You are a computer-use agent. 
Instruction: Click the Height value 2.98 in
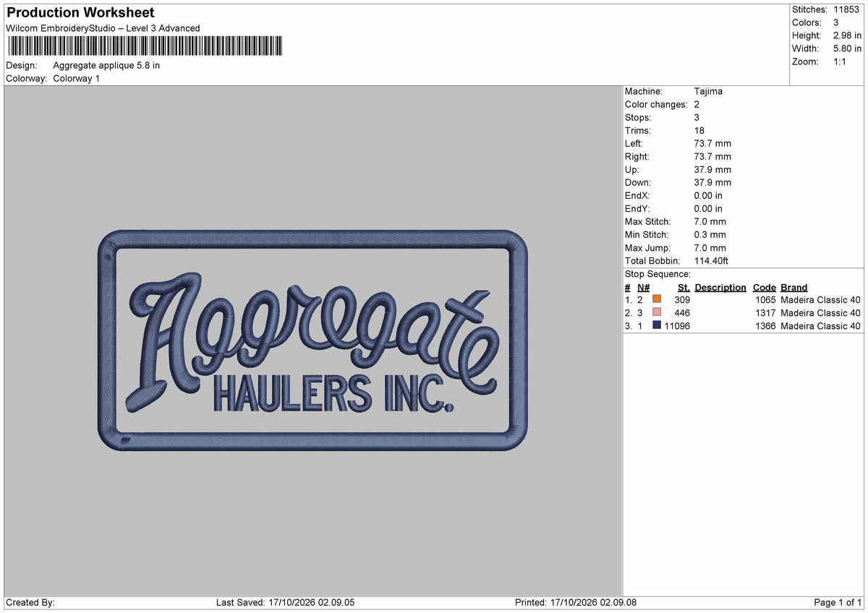point(847,35)
